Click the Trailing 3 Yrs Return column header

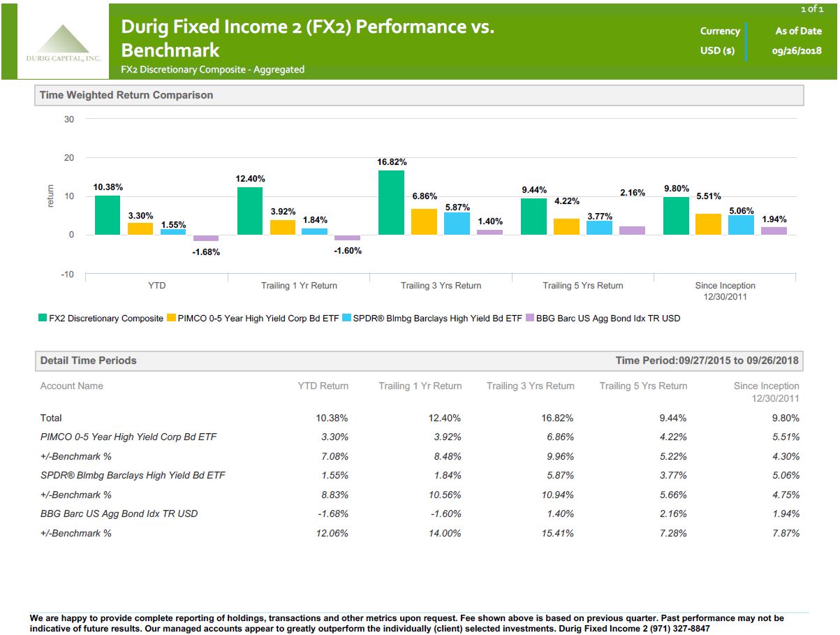coord(531,386)
